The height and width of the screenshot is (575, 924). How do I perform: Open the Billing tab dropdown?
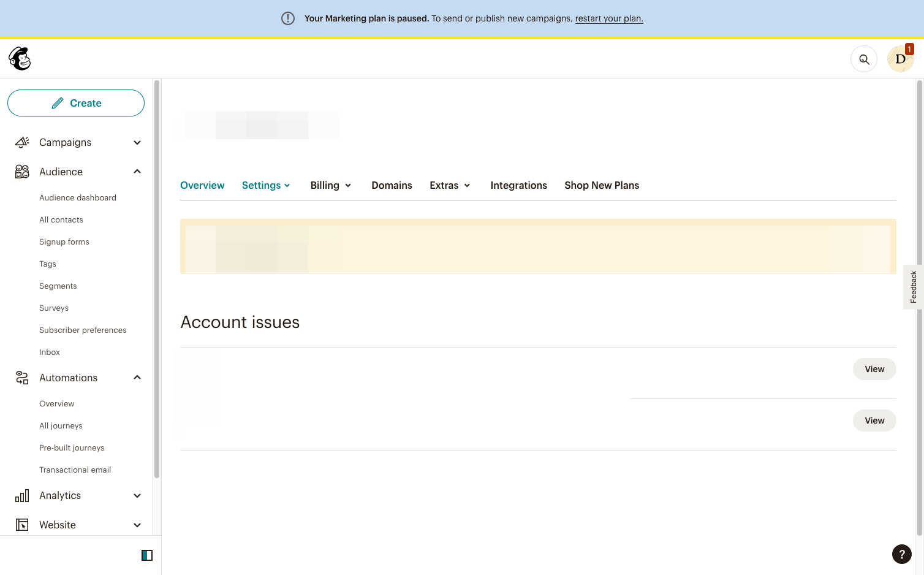(331, 185)
